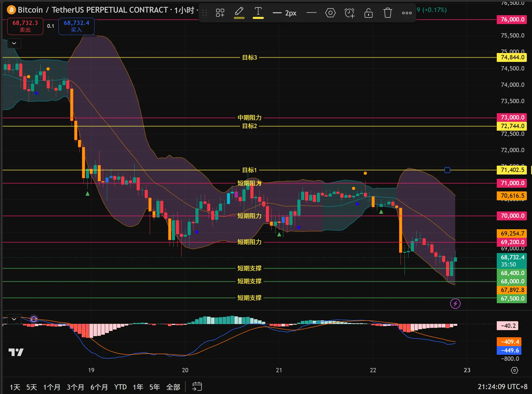Delete the selected drawing with the trash icon
The height and width of the screenshot is (394, 532).
point(388,13)
